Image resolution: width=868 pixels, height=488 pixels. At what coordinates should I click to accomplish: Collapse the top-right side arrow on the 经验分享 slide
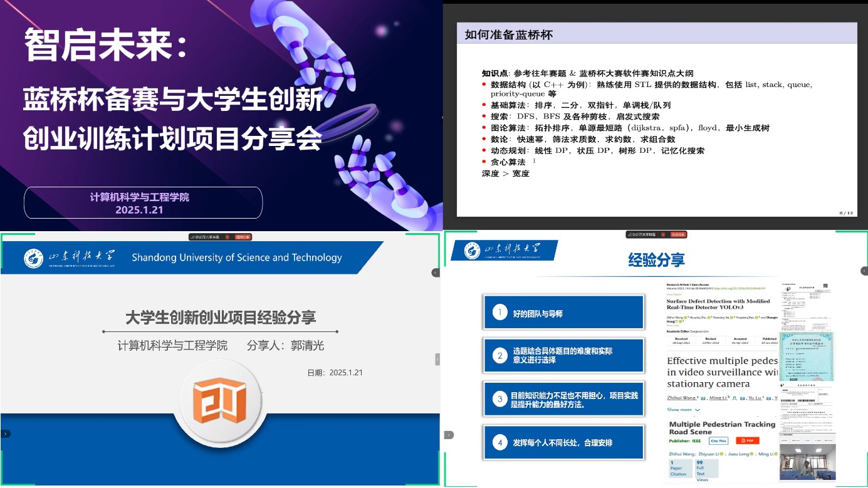coord(864,271)
